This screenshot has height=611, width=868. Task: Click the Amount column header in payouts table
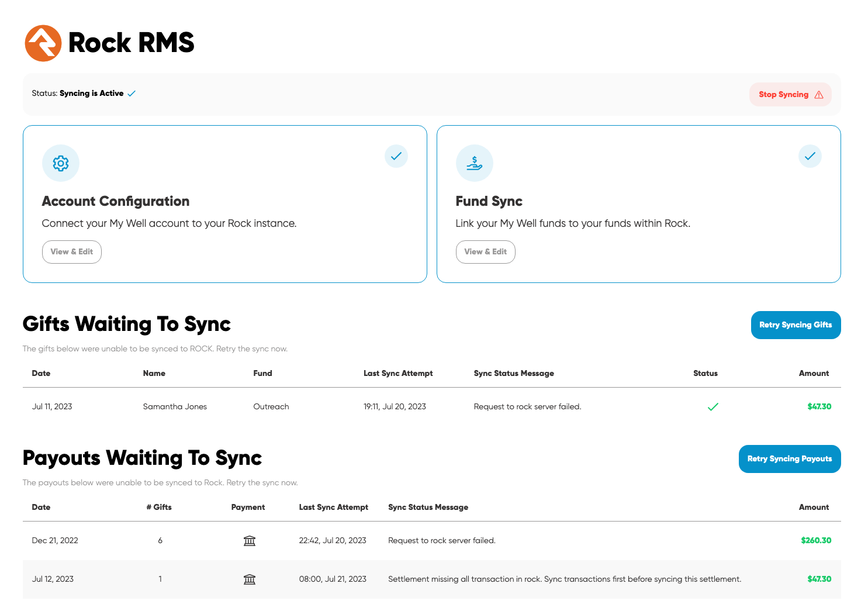814,508
